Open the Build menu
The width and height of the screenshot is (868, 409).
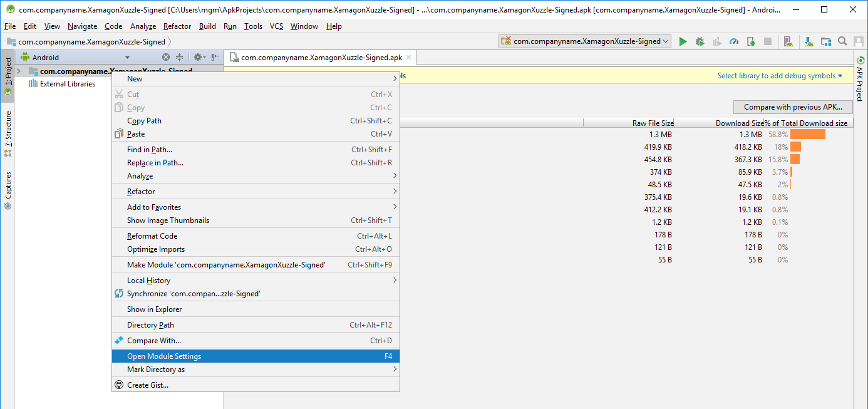click(207, 26)
